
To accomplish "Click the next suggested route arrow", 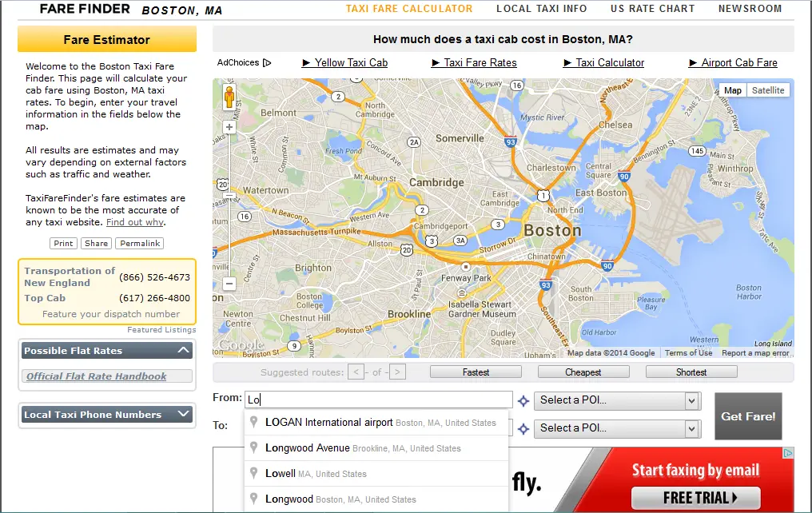I will (x=397, y=372).
